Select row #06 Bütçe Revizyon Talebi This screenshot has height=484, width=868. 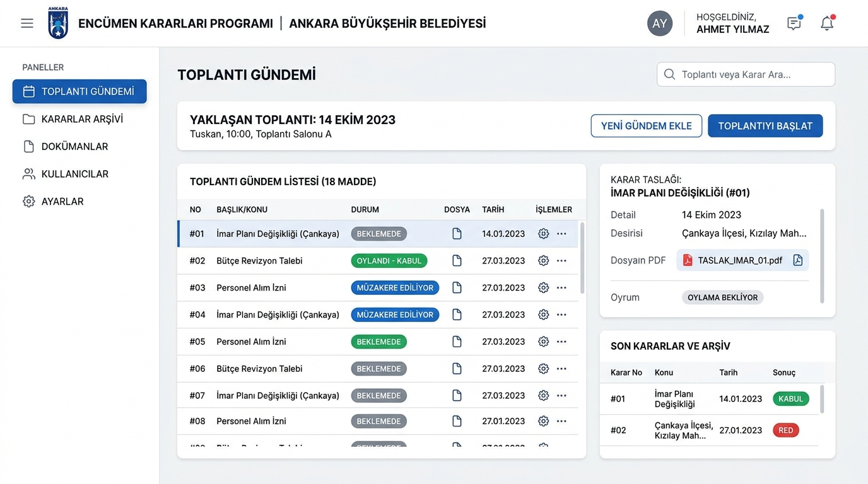[x=378, y=369]
